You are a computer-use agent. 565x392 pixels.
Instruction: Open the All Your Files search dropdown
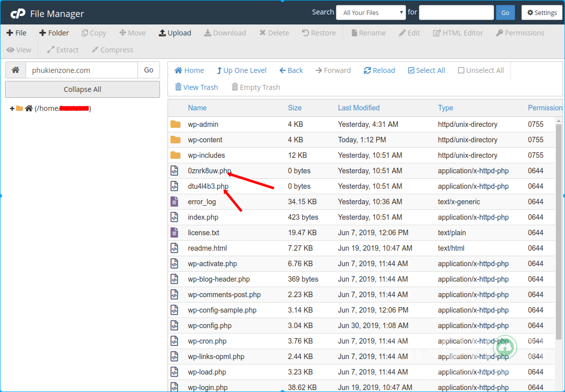coord(371,12)
